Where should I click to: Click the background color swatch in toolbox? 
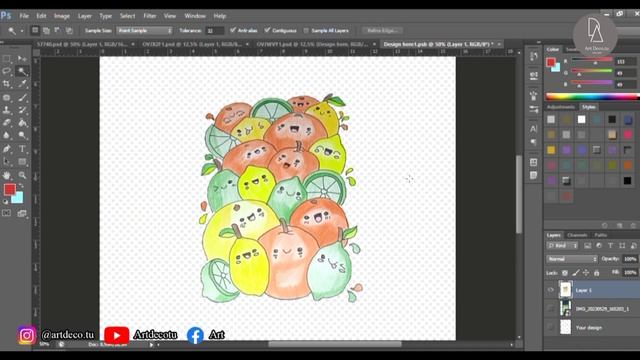[x=18, y=199]
